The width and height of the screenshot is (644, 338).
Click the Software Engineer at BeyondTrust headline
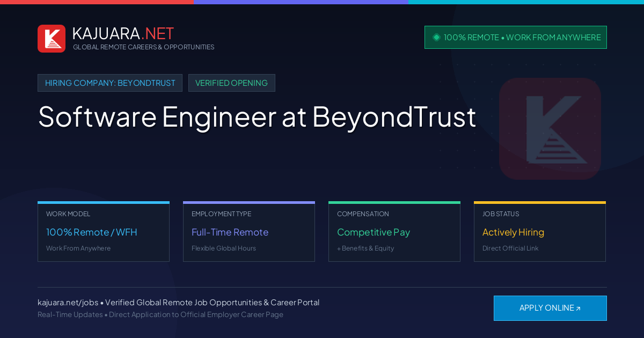[x=257, y=116]
